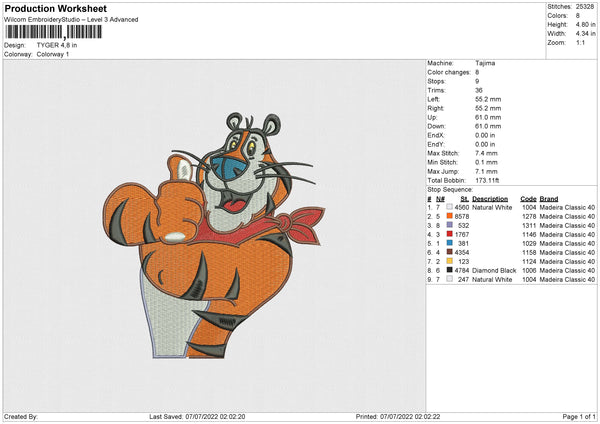Click 'Natural White' description in row 1
This screenshot has height=424, width=600.
point(492,207)
